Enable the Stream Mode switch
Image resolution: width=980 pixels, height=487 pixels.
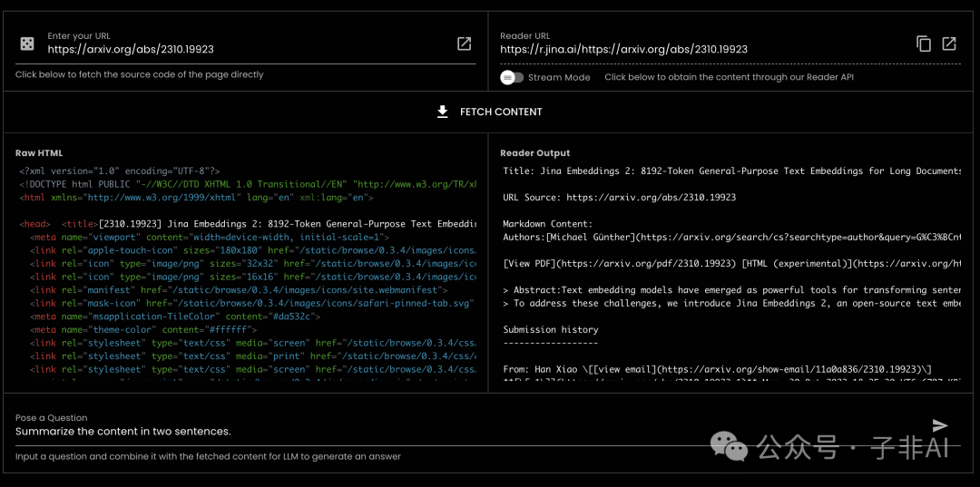tap(512, 77)
